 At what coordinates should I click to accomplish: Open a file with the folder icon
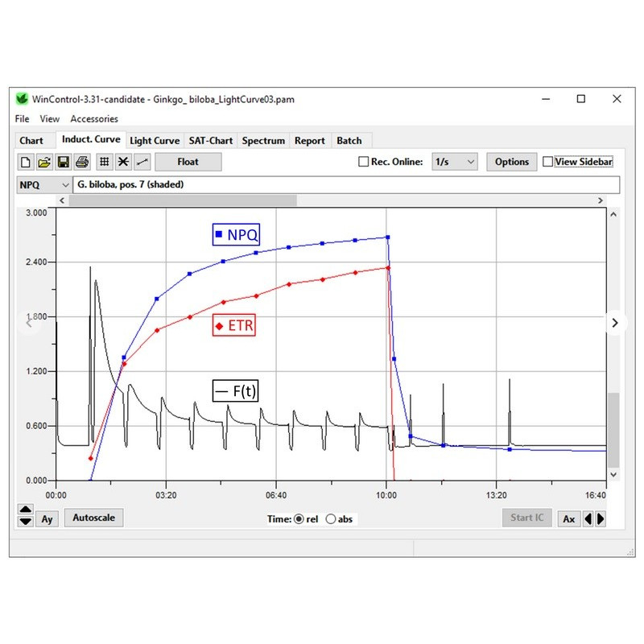44,162
